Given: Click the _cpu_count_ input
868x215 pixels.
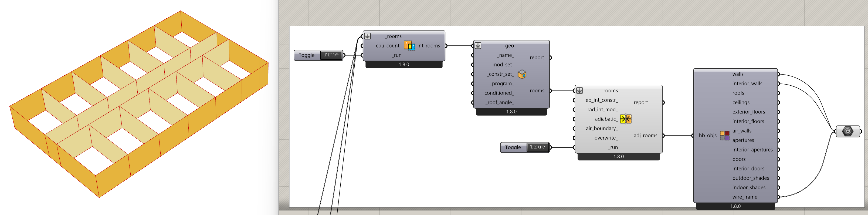Looking at the screenshot, I should tap(388, 45).
